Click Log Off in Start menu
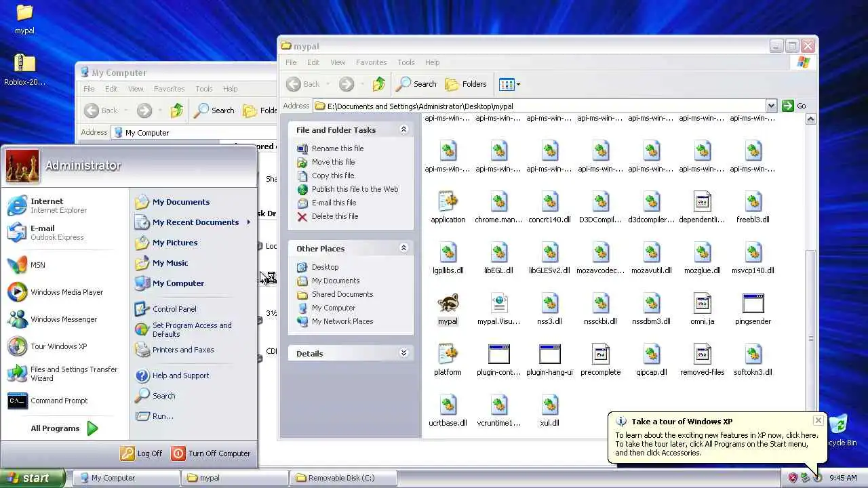The image size is (868, 488). click(142, 453)
